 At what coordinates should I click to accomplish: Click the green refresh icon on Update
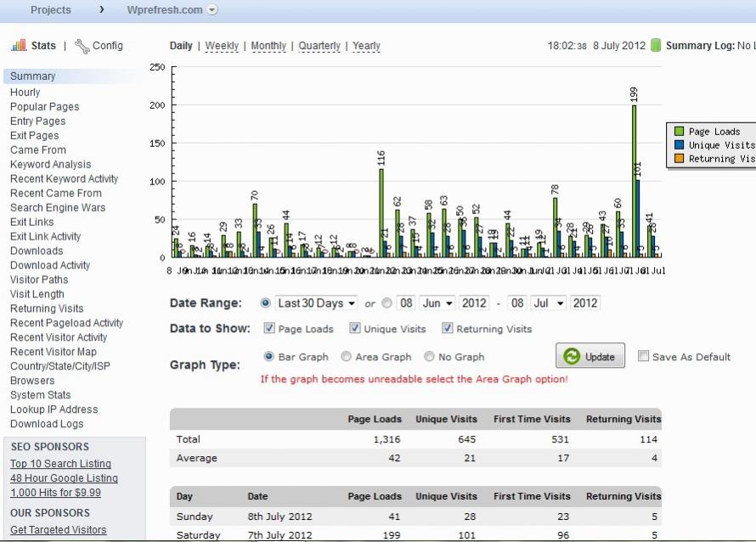click(572, 356)
